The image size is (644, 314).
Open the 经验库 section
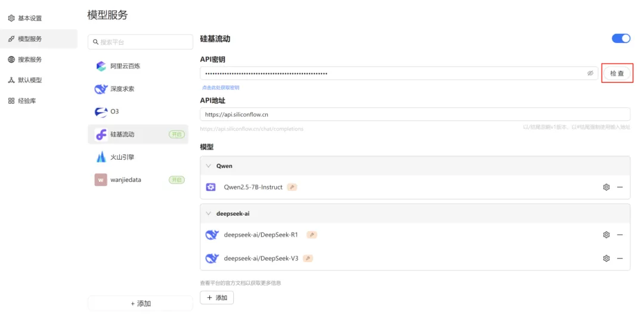39,101
